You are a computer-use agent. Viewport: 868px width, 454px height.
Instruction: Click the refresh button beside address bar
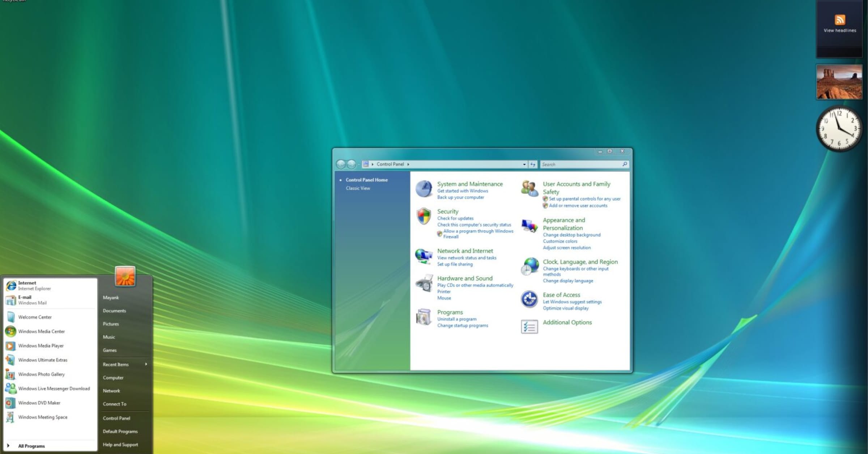click(x=533, y=164)
